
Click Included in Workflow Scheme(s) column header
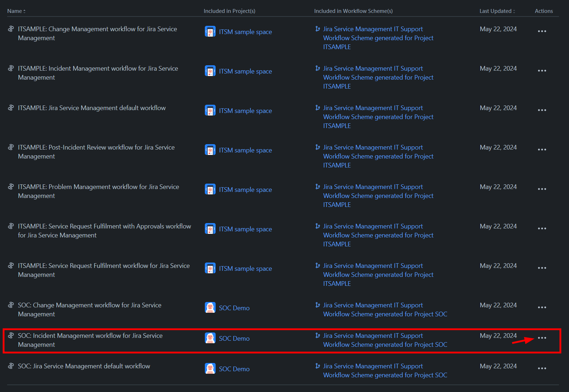pos(353,11)
